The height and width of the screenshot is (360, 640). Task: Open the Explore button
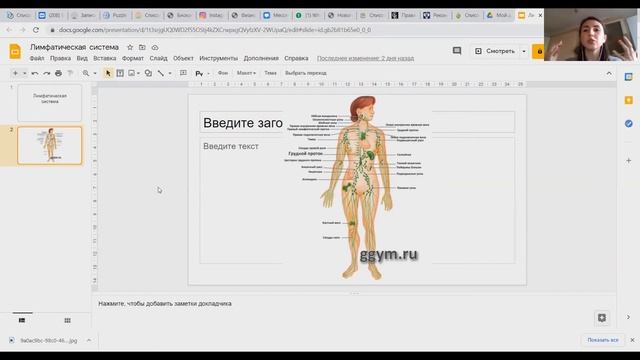[602, 318]
